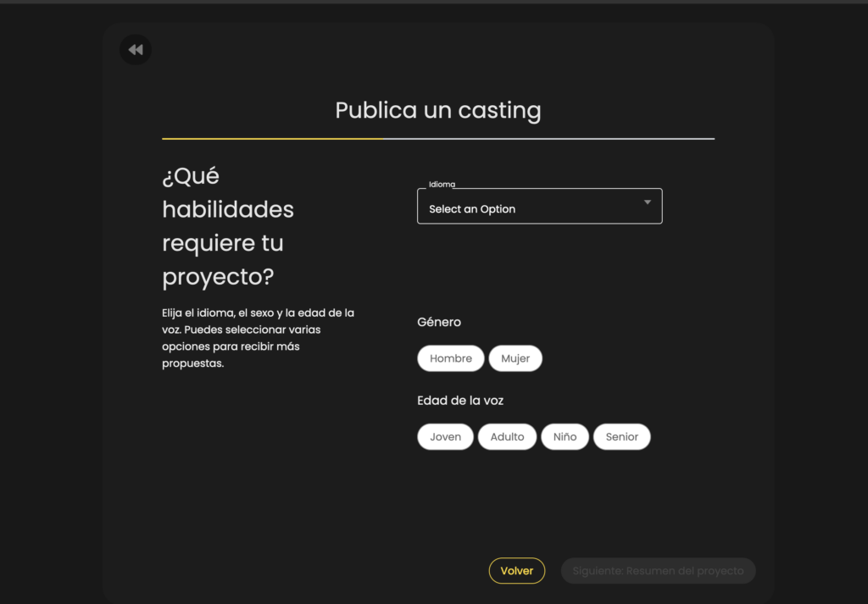The image size is (868, 604).
Task: Select the Mujer gender chip
Action: point(515,358)
